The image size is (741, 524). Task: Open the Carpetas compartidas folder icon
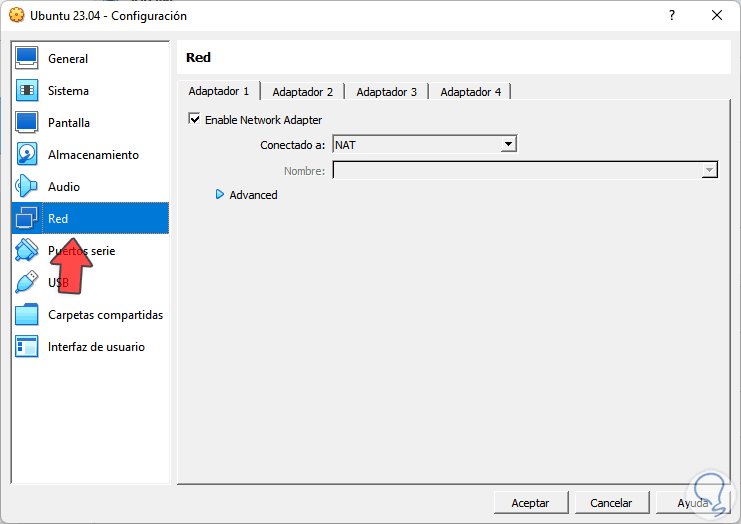pyautogui.click(x=27, y=315)
